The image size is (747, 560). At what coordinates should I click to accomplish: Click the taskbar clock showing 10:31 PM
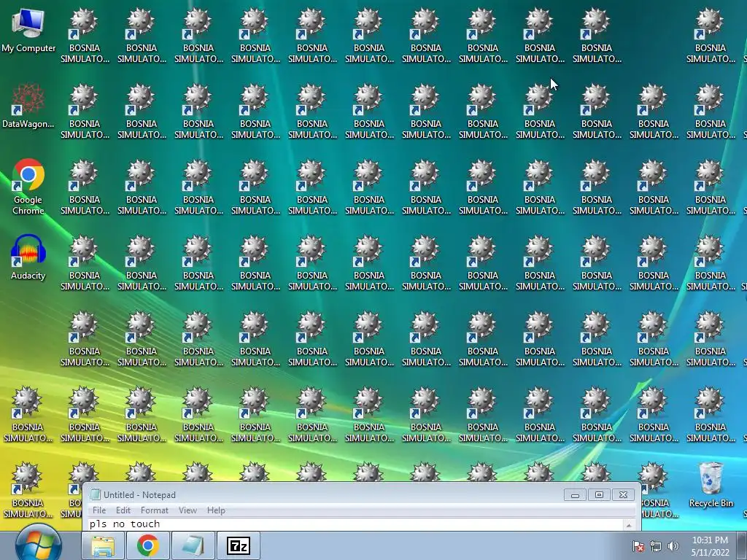pos(710,546)
